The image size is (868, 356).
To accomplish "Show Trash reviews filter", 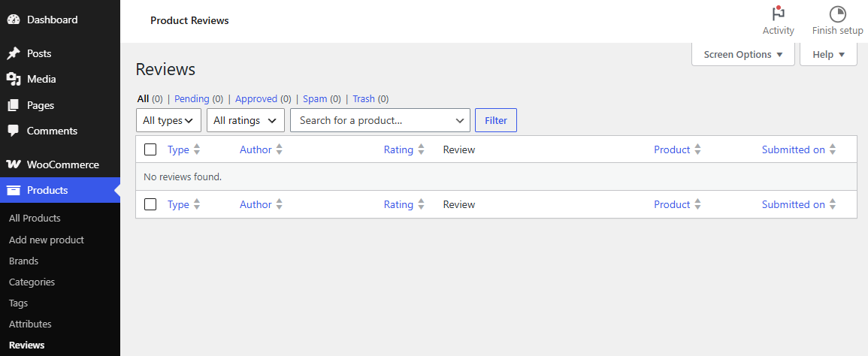I will pos(364,98).
